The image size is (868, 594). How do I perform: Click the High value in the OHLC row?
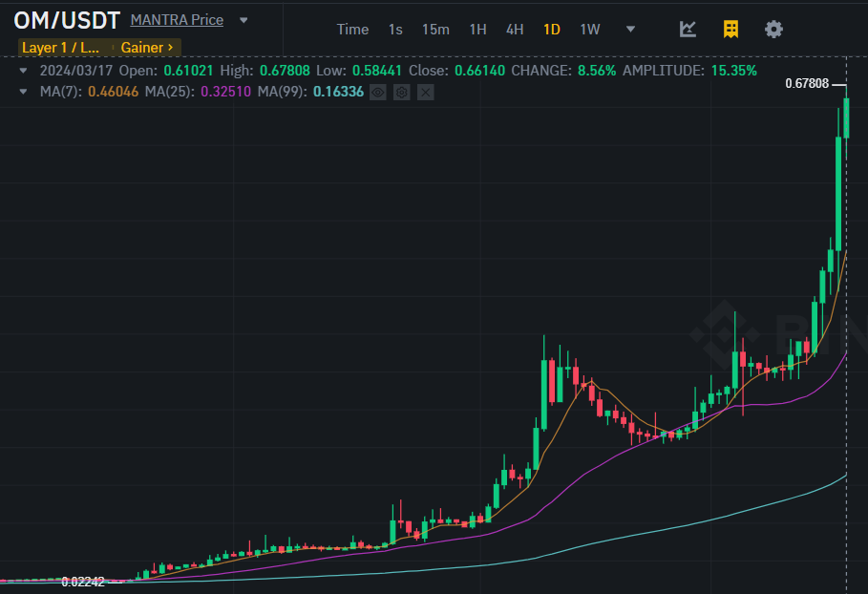point(286,71)
